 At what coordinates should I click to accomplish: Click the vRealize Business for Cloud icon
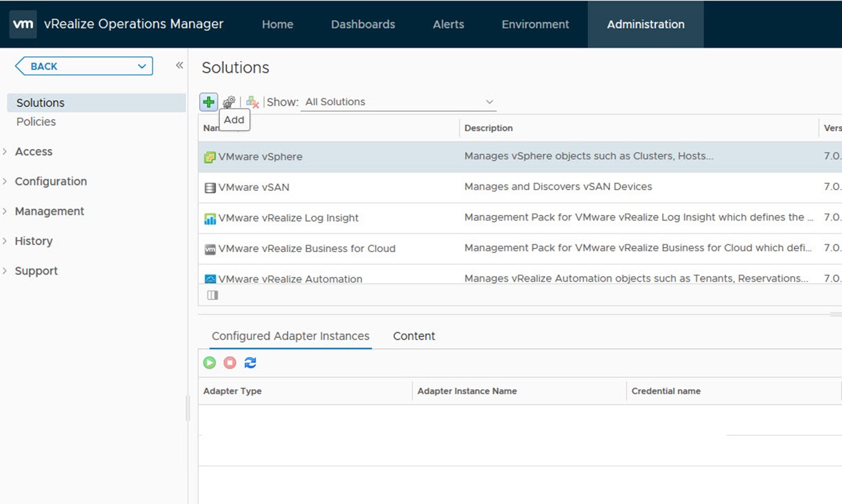pyautogui.click(x=210, y=249)
